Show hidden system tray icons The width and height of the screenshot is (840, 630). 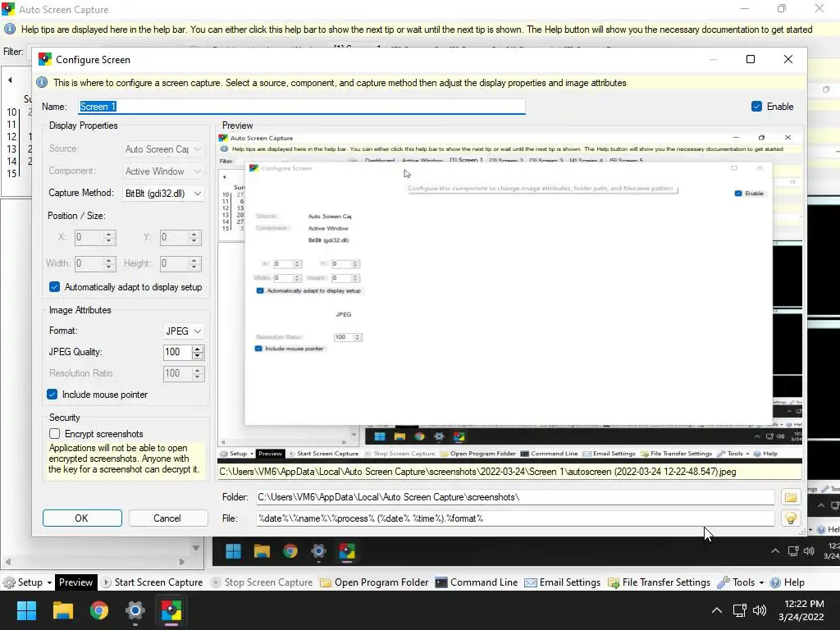click(x=716, y=610)
